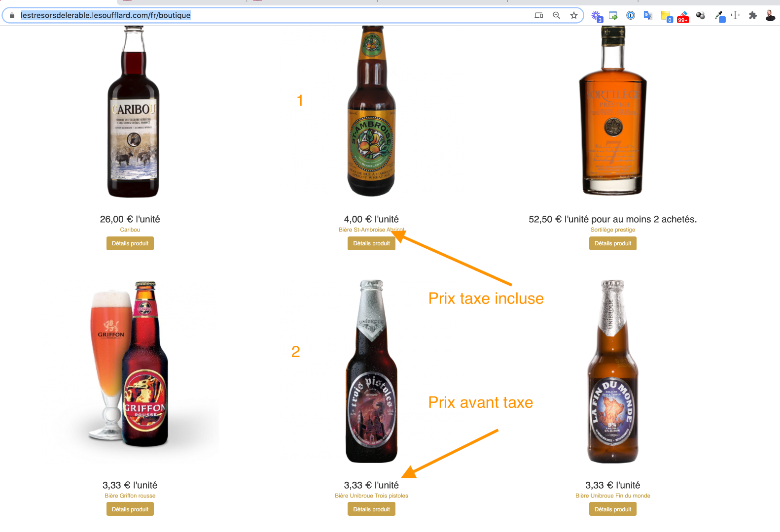Screen dimensions: 780x532
Task: Click the Bière St-Ambroise Abricot link
Action: tap(371, 230)
